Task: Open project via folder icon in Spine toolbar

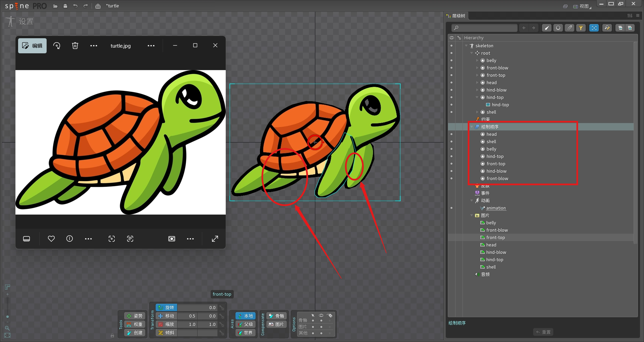Action: (55, 6)
